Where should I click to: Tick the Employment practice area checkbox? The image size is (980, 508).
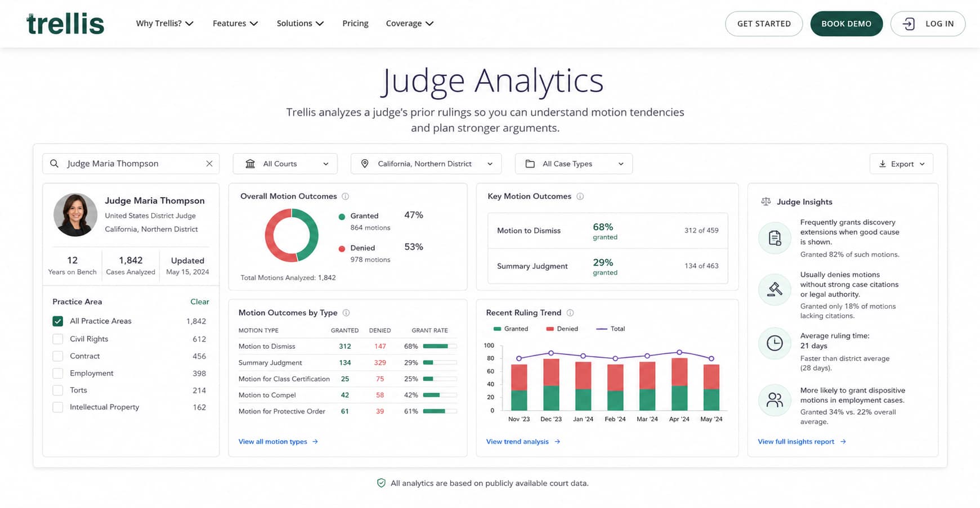pos(57,374)
